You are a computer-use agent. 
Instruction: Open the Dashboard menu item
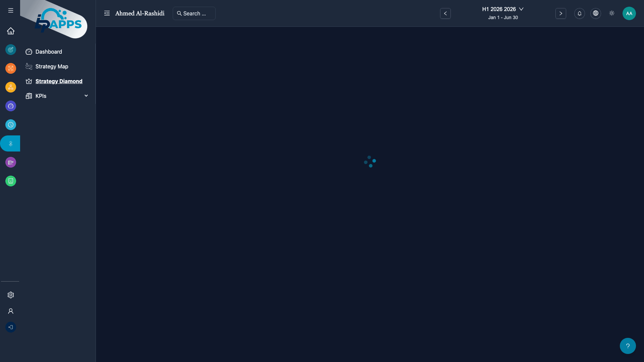[49, 52]
